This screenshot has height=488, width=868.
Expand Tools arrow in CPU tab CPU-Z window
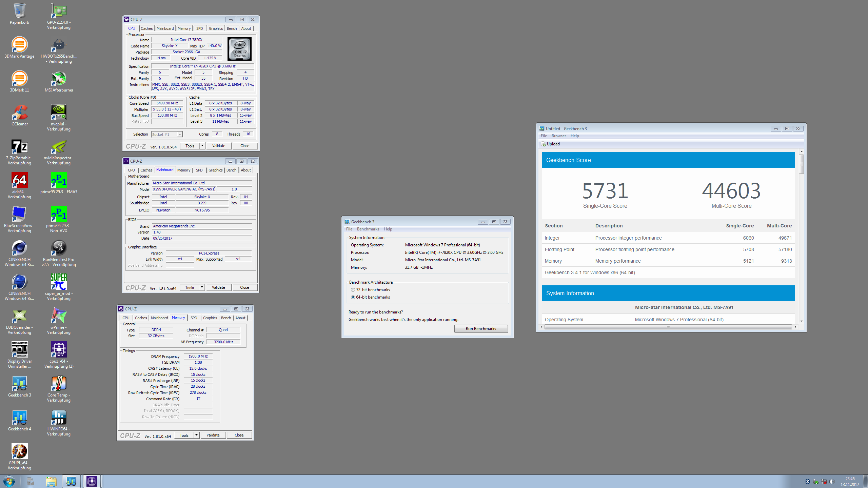[202, 146]
